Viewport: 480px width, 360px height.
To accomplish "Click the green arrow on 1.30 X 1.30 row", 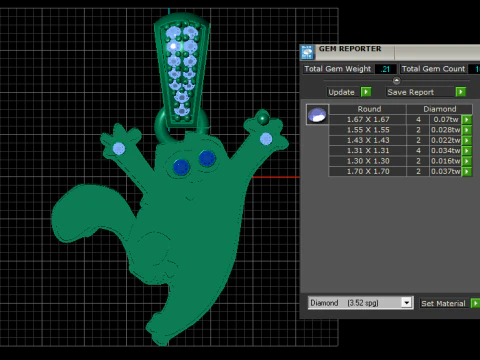I will coord(467,161).
